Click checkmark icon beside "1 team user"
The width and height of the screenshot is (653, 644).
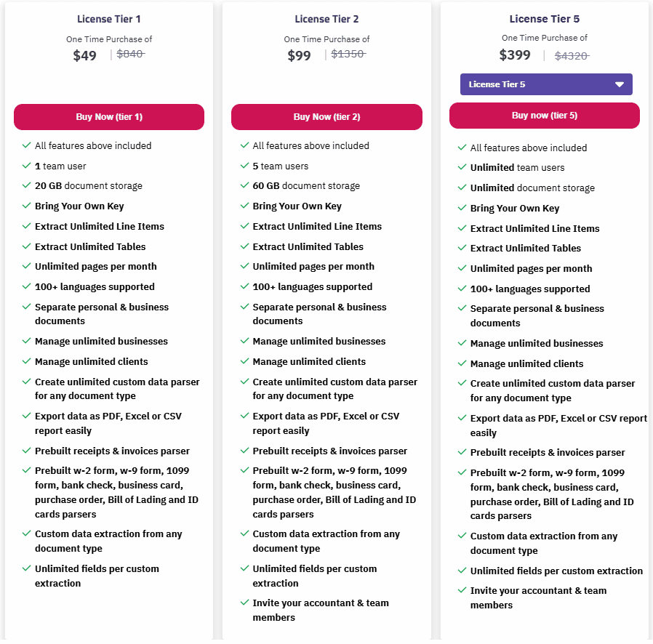click(x=26, y=166)
